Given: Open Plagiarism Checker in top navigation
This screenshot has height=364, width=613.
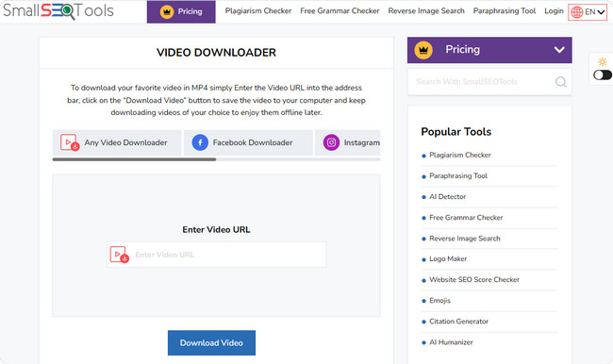Looking at the screenshot, I should point(258,11).
